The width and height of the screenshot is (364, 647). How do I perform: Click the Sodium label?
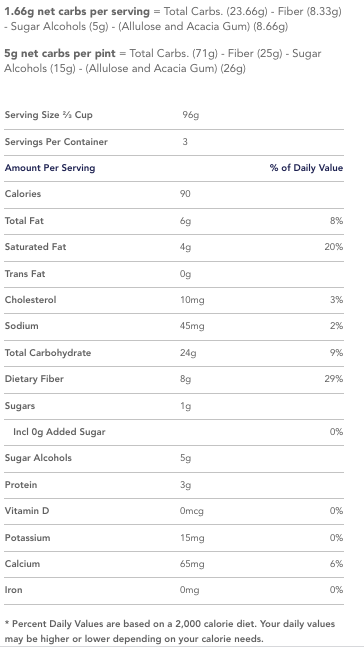(x=21, y=326)
